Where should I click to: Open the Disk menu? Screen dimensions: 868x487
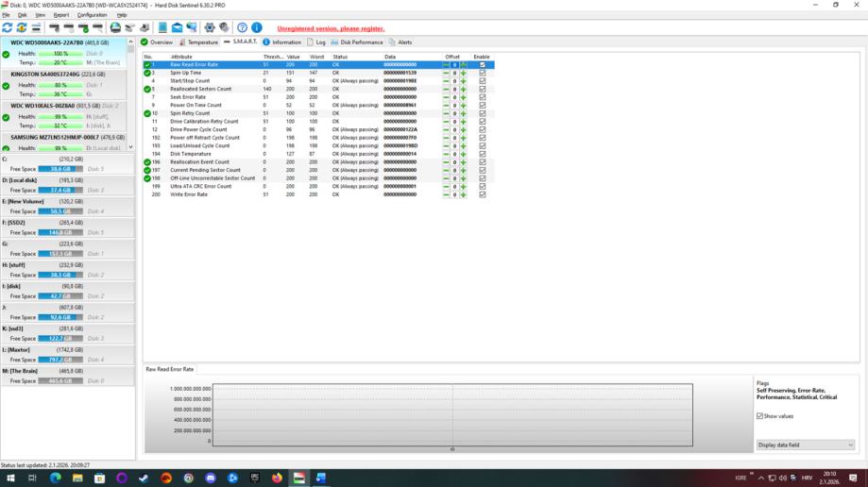click(x=22, y=15)
